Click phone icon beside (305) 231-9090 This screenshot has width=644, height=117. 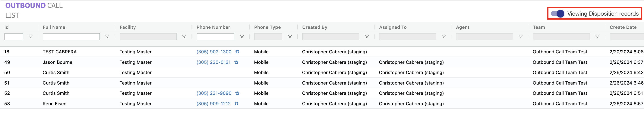pos(237,93)
